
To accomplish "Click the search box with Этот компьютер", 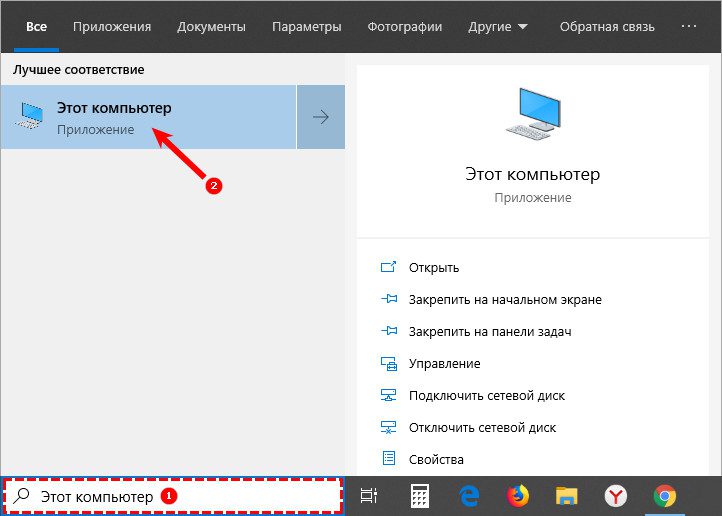I will [173, 496].
